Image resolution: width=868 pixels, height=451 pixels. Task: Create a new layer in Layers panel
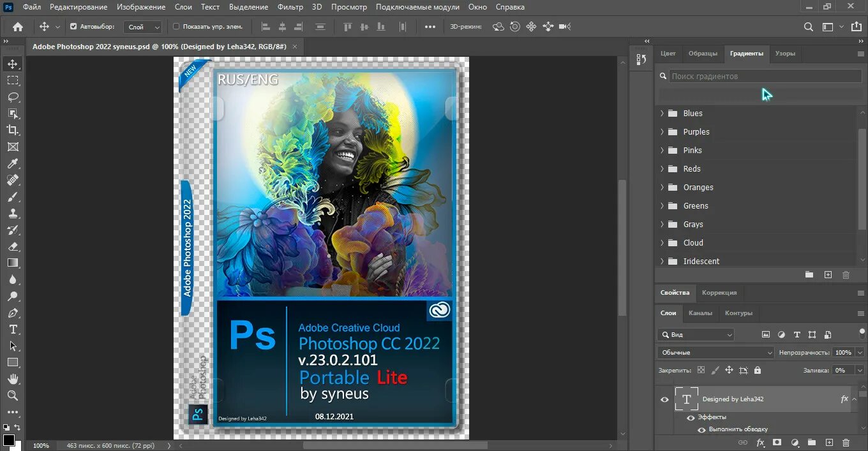(x=829, y=442)
